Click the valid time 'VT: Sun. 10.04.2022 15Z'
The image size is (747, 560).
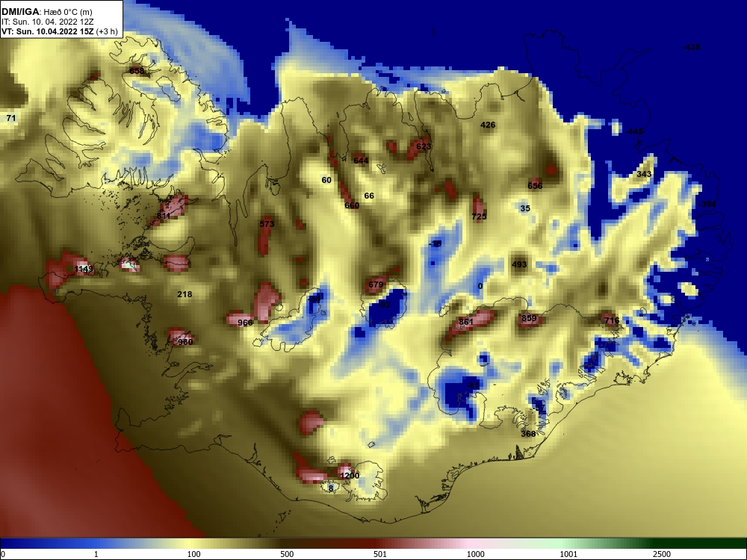[48, 31]
